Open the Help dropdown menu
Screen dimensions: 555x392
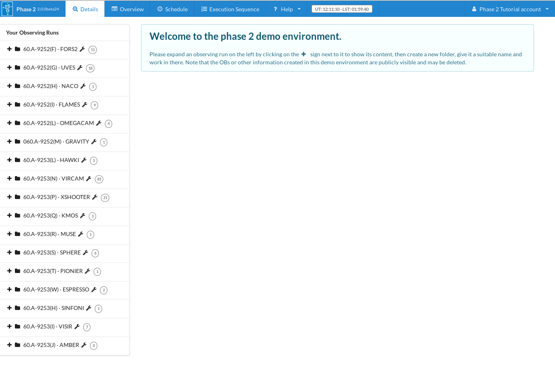tap(287, 9)
